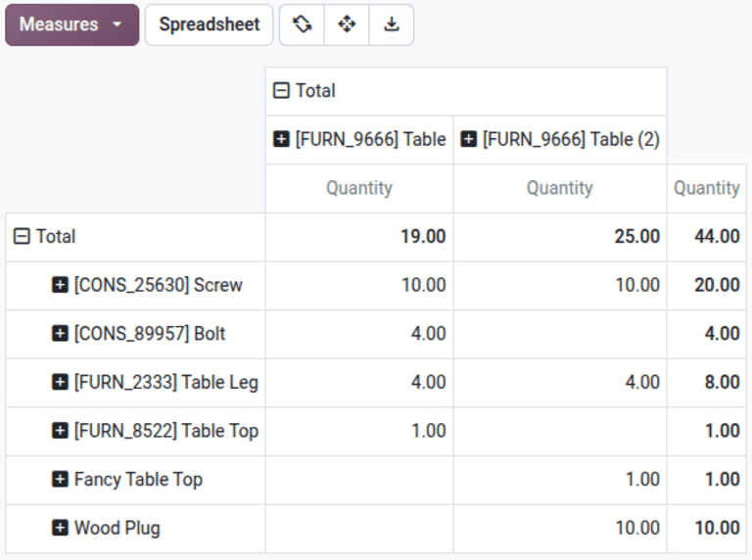
Task: Flip the pivot axes
Action: [303, 24]
